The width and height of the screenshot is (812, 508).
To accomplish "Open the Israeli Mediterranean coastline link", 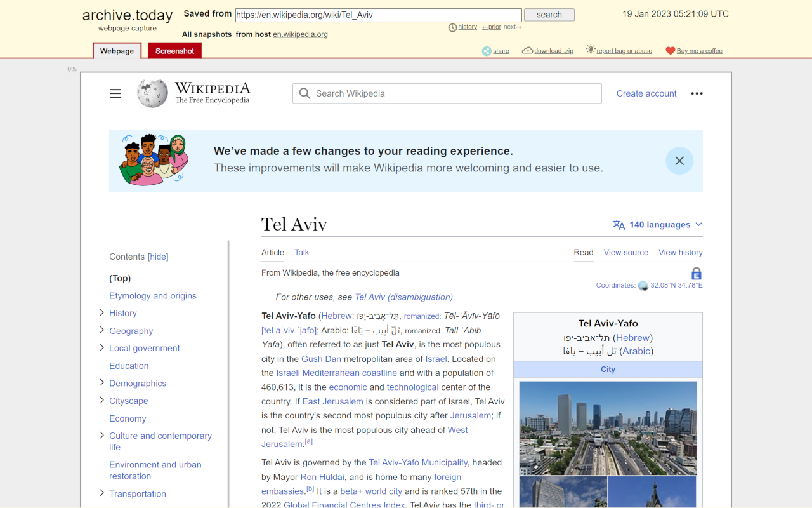I will tap(337, 373).
